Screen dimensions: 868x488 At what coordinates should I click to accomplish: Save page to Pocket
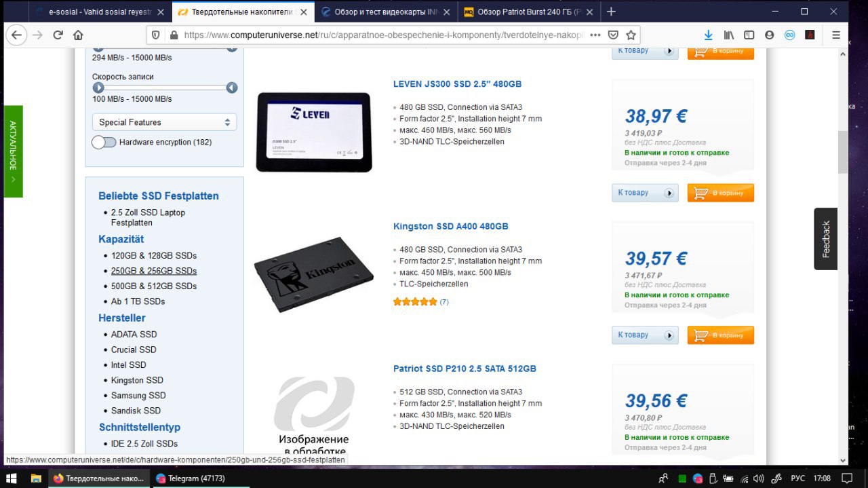(x=613, y=35)
